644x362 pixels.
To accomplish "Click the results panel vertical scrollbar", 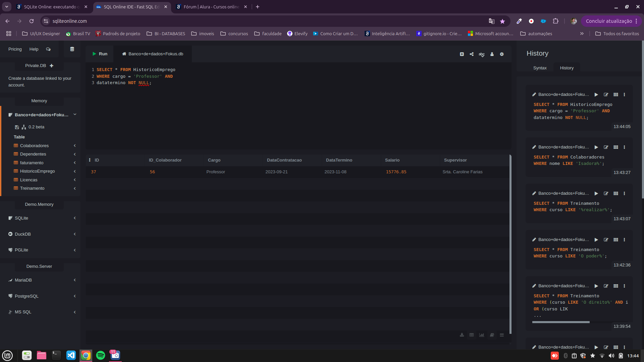I will coord(510,244).
